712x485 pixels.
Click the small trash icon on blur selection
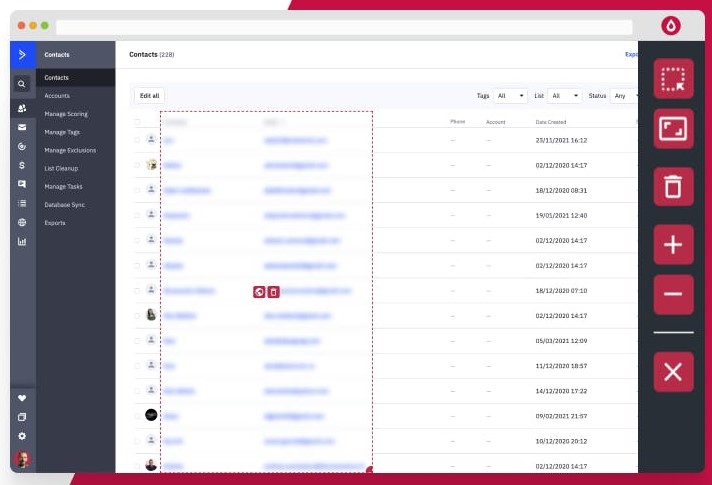coord(273,292)
